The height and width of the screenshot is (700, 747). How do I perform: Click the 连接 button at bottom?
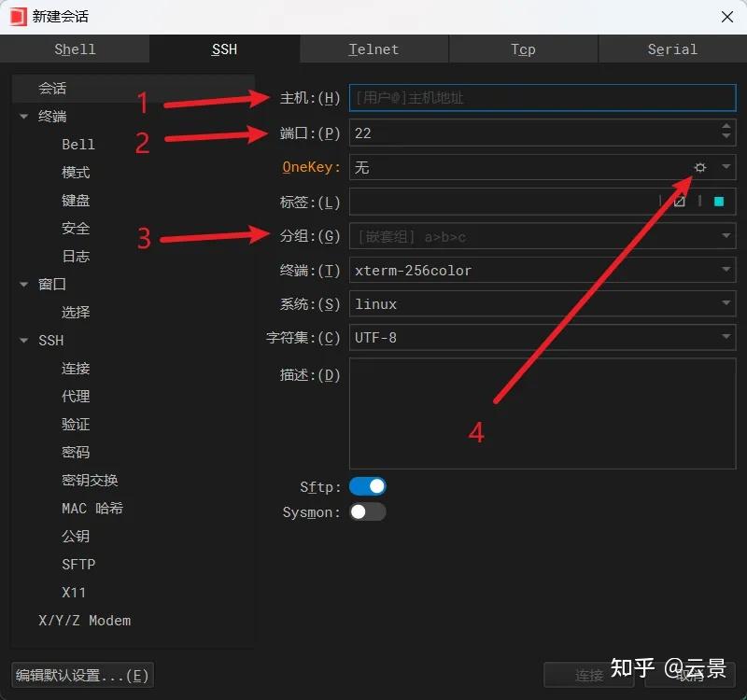588,676
